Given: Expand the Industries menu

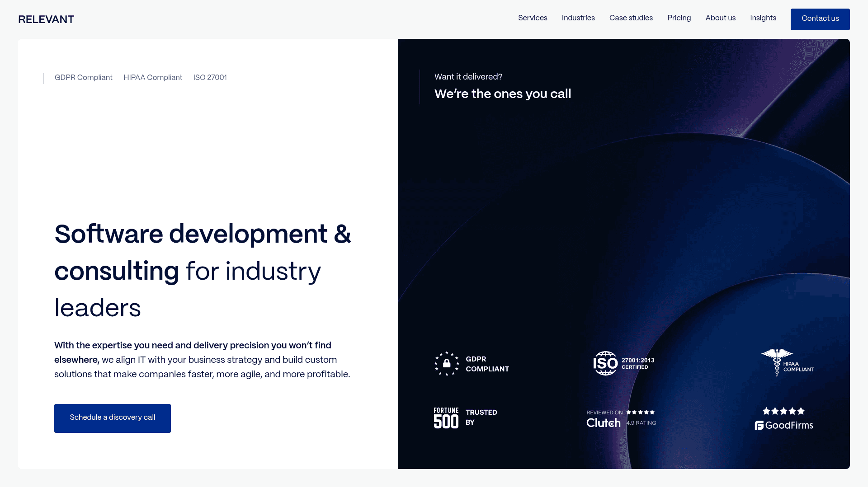Looking at the screenshot, I should point(578,18).
